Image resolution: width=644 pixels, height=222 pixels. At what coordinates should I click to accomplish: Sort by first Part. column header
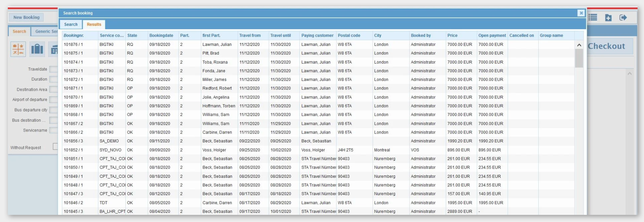click(x=219, y=35)
